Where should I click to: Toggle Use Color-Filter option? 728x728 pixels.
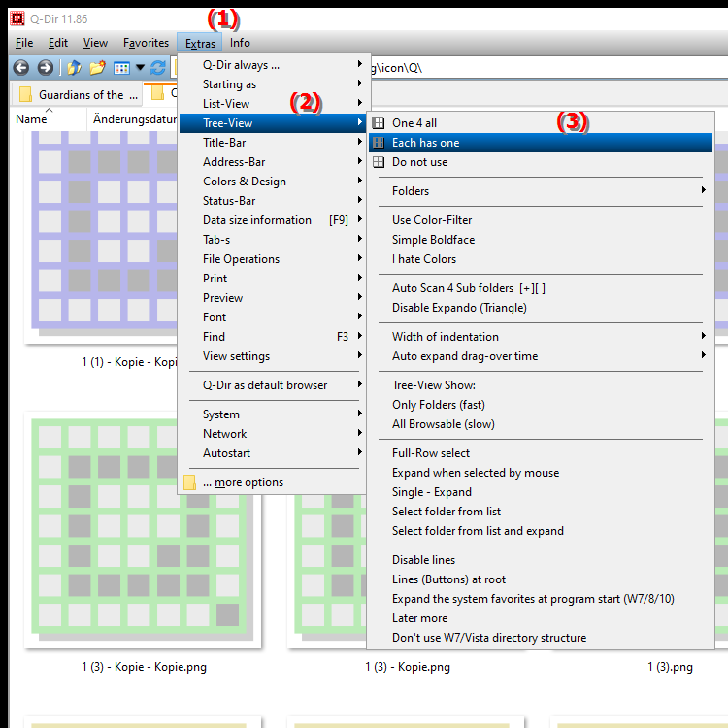(x=541, y=220)
